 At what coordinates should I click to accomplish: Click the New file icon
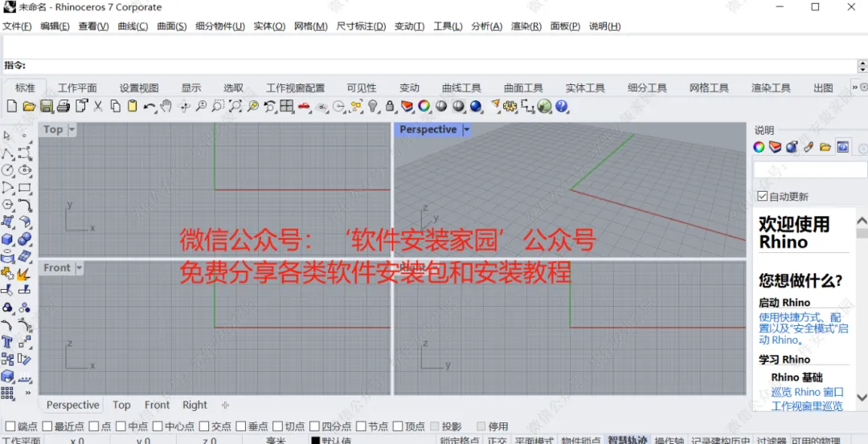pos(12,106)
